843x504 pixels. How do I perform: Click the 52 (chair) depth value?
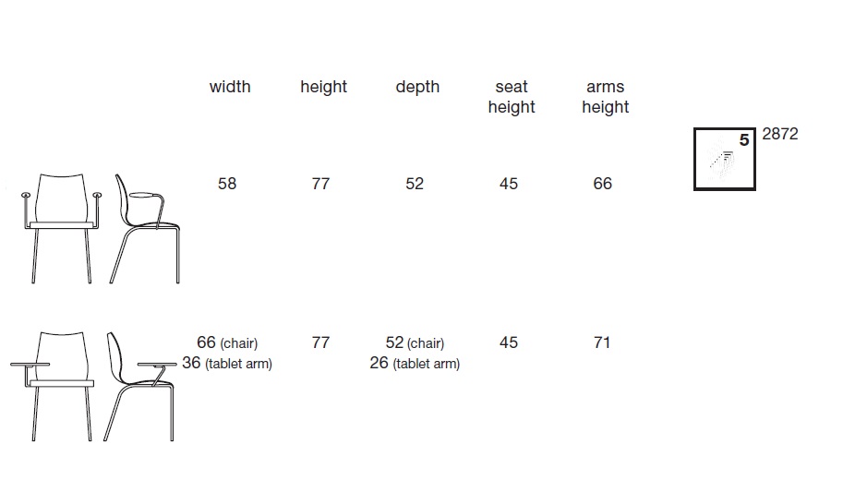tap(415, 342)
